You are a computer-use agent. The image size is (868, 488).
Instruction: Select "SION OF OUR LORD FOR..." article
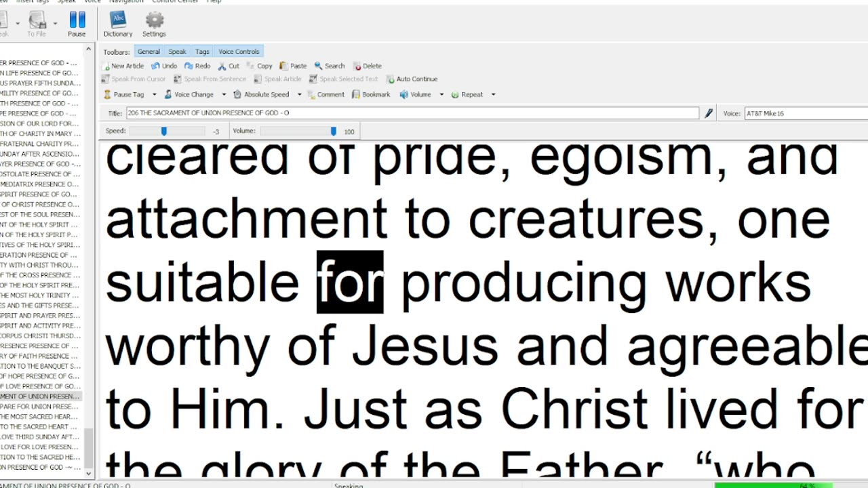click(40, 123)
